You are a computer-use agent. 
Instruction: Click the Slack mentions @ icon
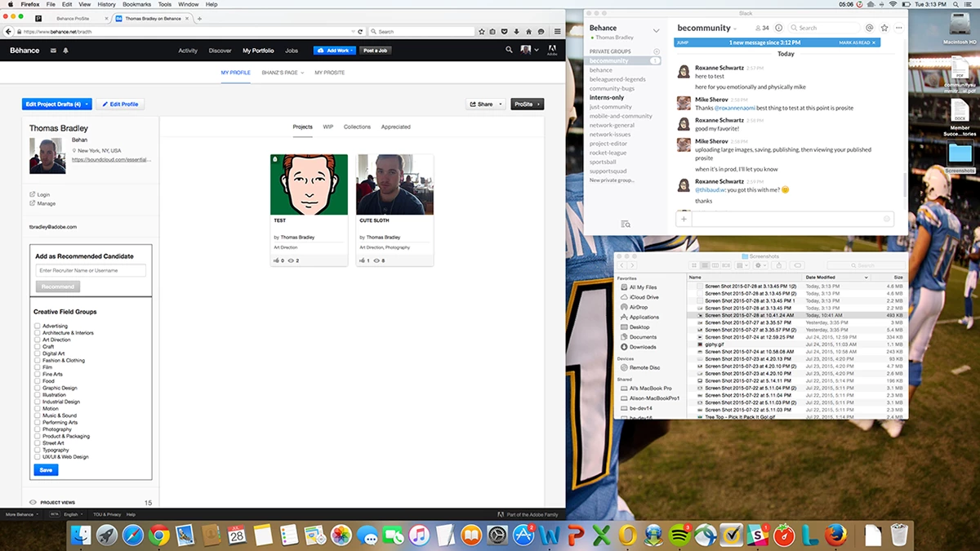coord(870,28)
